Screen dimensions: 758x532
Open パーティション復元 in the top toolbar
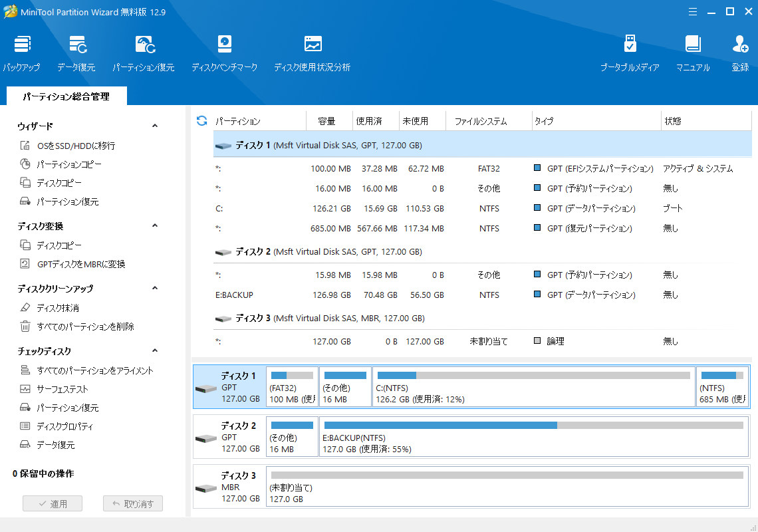(x=144, y=53)
